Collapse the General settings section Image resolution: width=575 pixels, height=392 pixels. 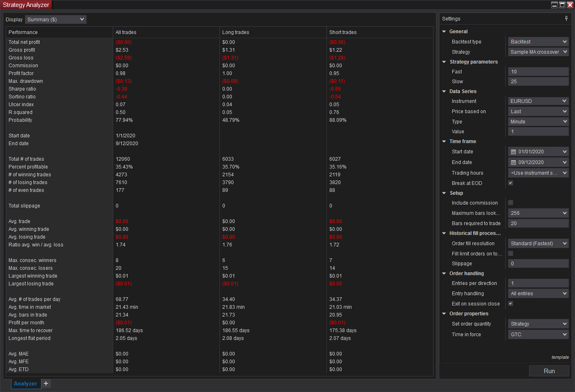click(x=444, y=32)
